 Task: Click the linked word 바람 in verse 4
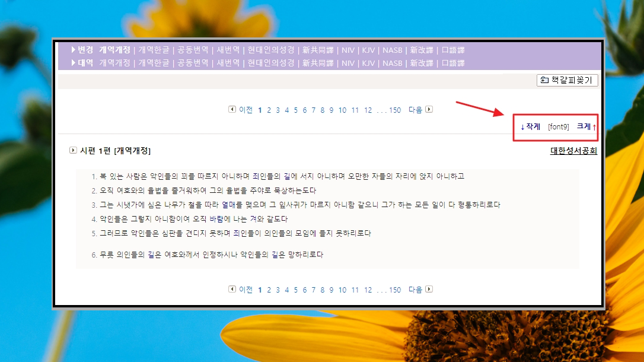[x=216, y=219]
